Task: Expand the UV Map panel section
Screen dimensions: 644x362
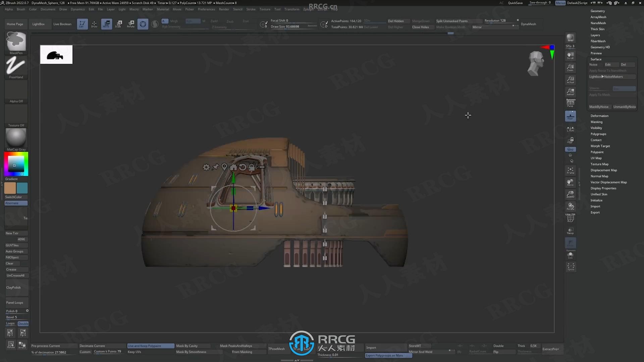Action: pyautogui.click(x=596, y=158)
